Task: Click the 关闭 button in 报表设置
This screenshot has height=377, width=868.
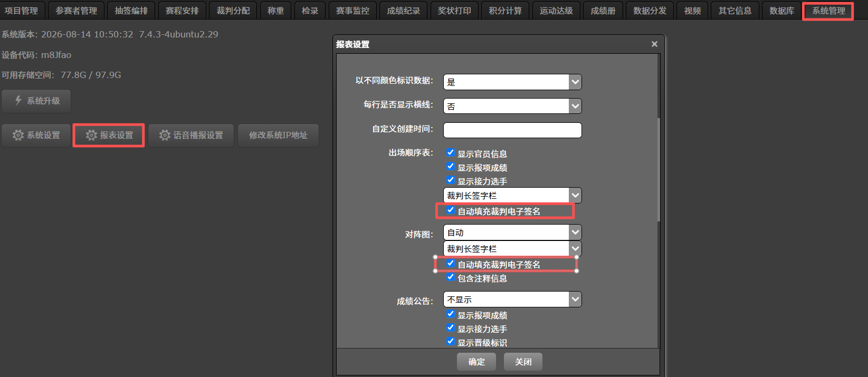Action: coord(523,362)
